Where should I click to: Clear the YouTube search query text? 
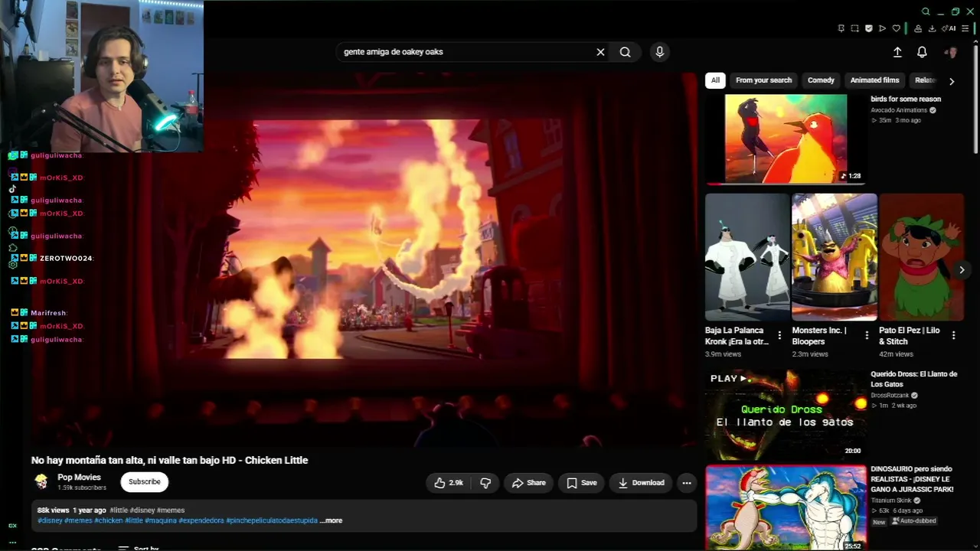pyautogui.click(x=600, y=52)
